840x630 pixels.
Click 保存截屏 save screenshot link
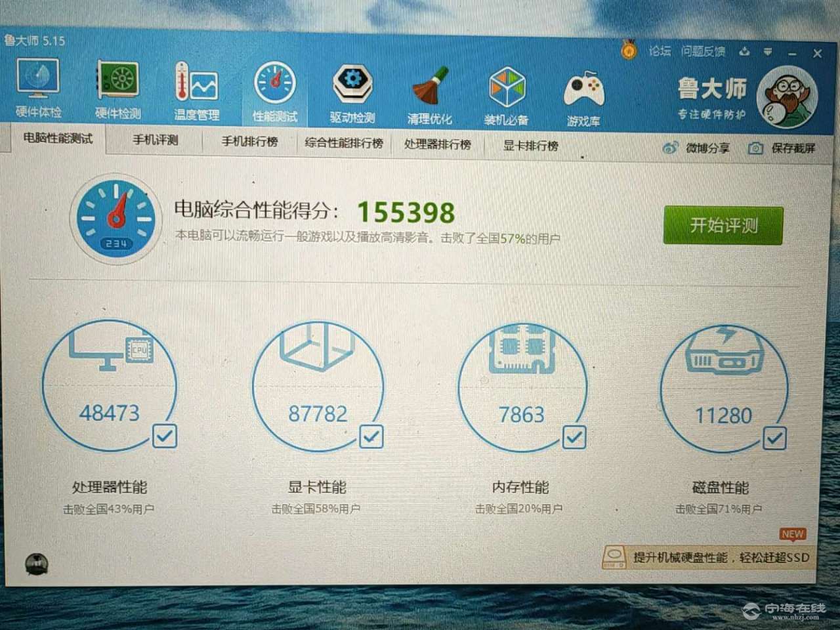pyautogui.click(x=793, y=148)
